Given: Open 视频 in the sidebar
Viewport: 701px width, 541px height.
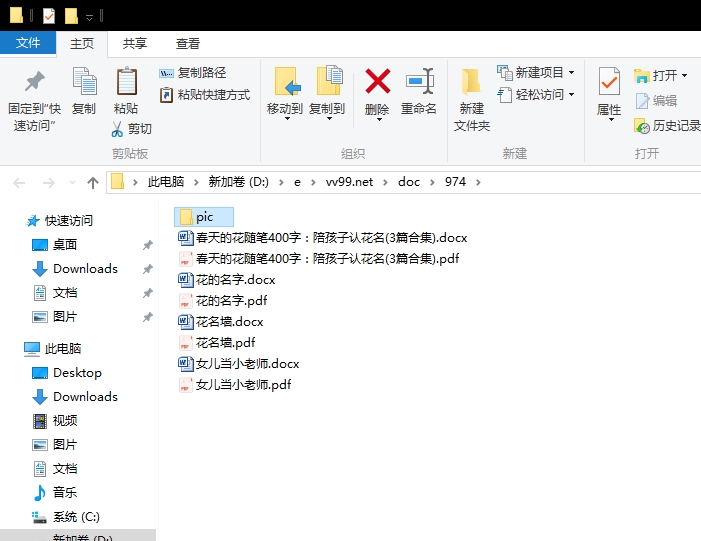Looking at the screenshot, I should [55, 421].
